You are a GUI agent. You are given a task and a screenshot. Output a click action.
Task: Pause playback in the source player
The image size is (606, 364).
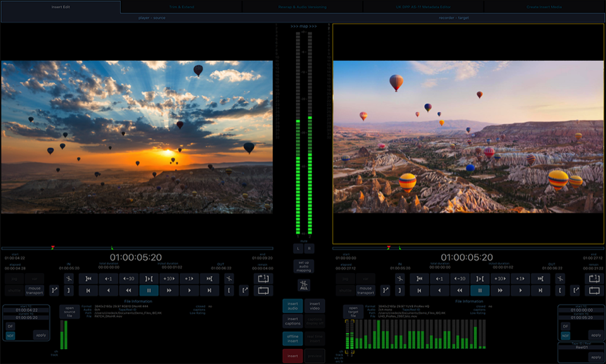(148, 291)
